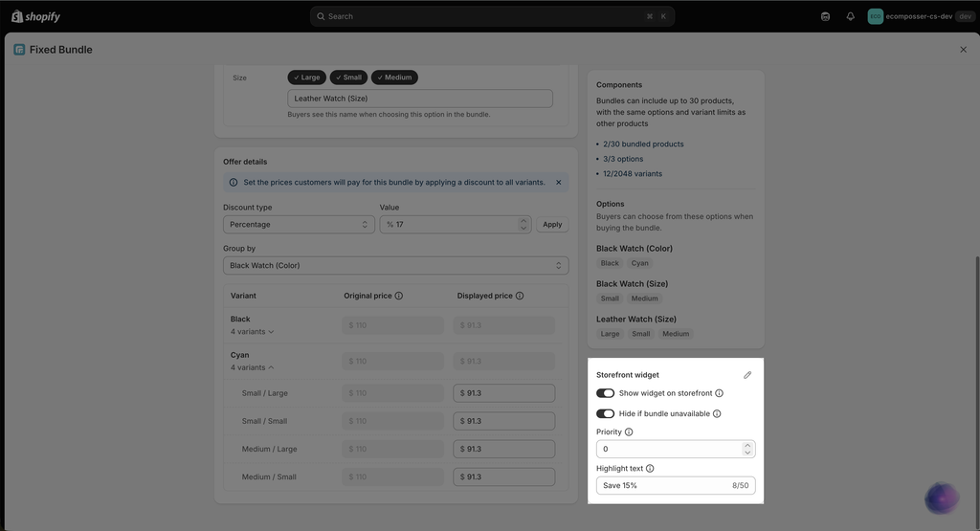Click the Apply button
The image size is (980, 531).
coord(552,224)
